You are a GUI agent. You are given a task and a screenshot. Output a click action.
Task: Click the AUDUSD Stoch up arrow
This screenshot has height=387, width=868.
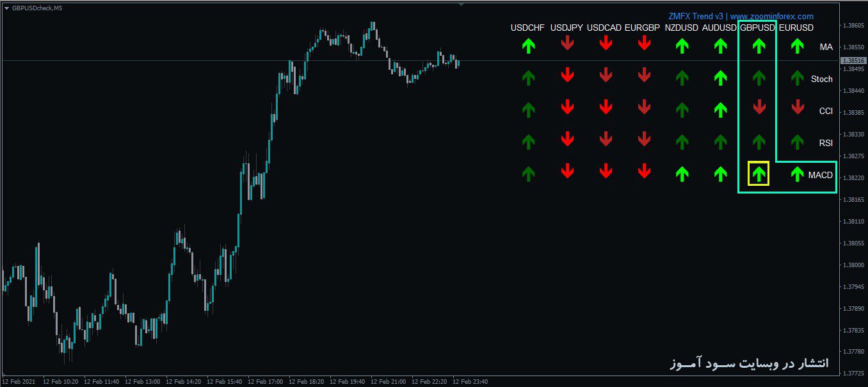tap(720, 78)
